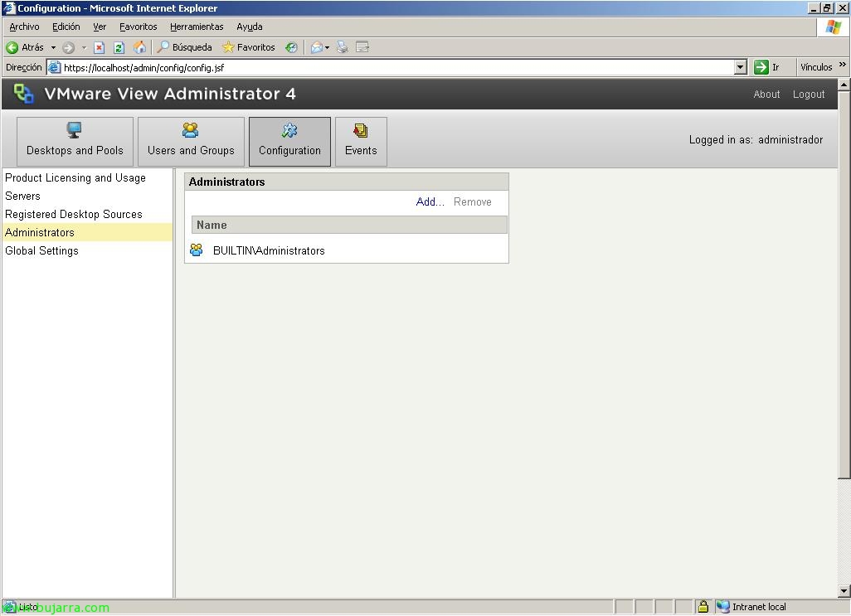Click the Intranet local zone icon

coord(722,607)
